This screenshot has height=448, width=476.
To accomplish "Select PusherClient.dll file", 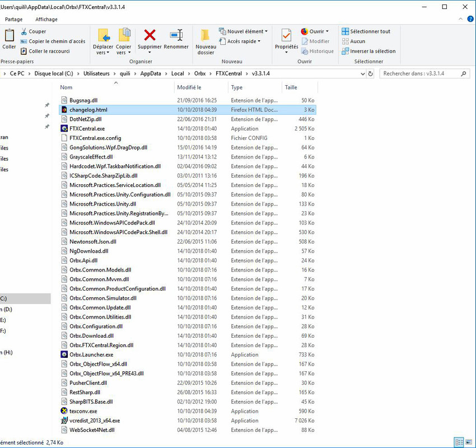I will tap(88, 382).
